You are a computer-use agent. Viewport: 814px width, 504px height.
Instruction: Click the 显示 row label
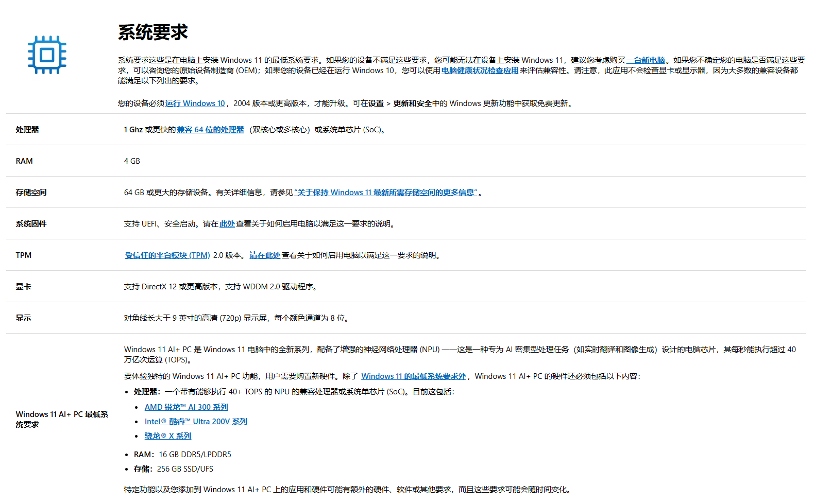click(23, 318)
